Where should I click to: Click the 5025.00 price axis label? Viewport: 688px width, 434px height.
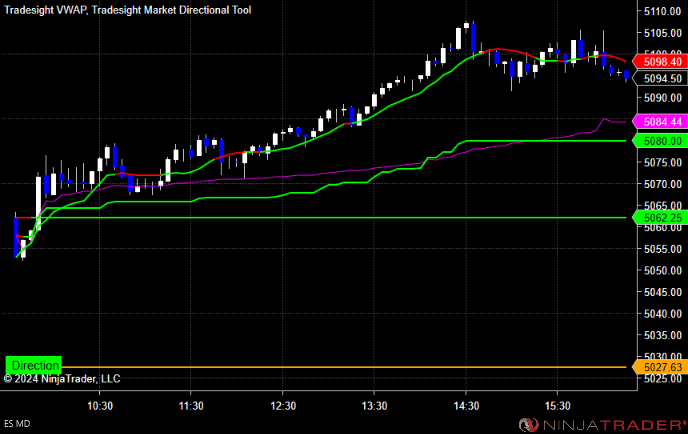[663, 379]
